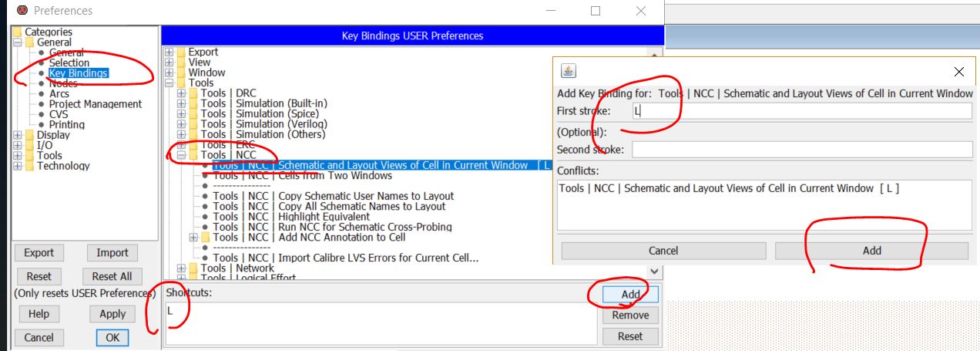Expand the Add NCC Annotation to Cell folder

194,238
